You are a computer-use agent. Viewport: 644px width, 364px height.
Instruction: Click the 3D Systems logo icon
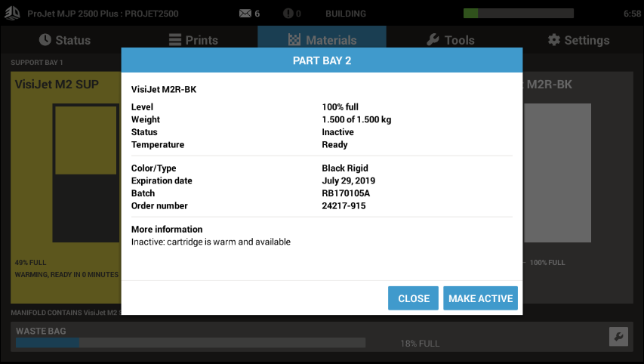tap(13, 14)
